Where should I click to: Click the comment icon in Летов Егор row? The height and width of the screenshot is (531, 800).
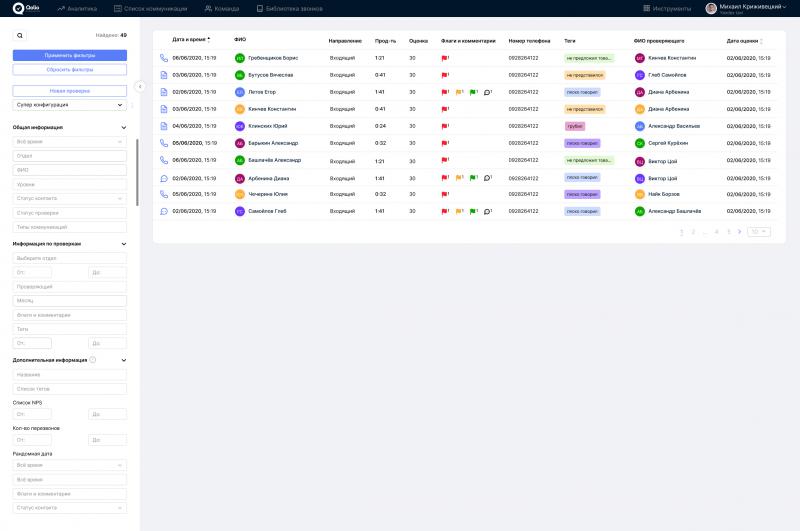point(487,92)
